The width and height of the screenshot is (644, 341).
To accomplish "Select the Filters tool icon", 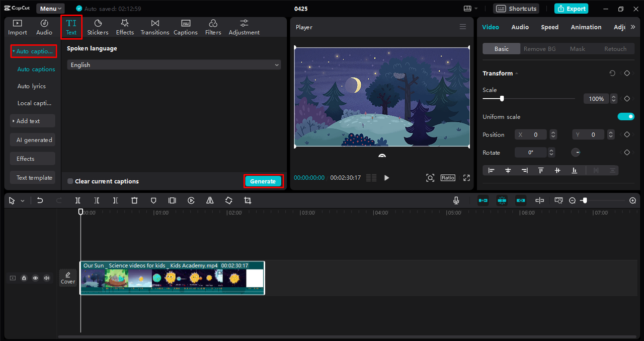I will pyautogui.click(x=213, y=27).
